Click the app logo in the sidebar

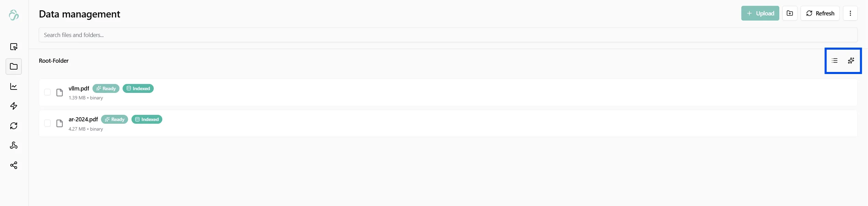(x=14, y=15)
